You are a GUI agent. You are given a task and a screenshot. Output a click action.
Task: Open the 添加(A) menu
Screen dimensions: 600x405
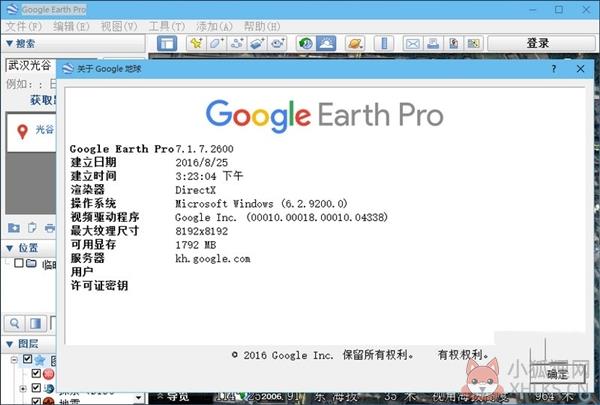(x=214, y=26)
